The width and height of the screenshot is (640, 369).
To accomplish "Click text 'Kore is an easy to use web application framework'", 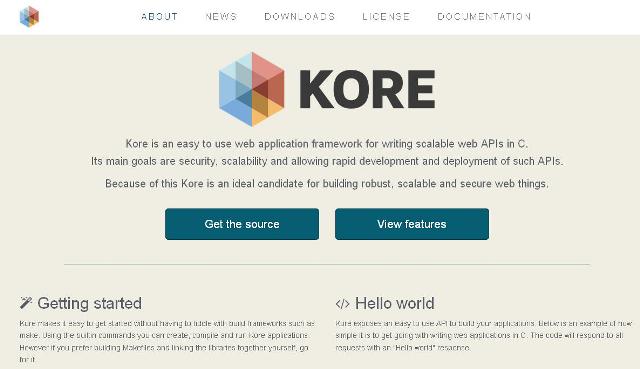I will click(244, 144).
